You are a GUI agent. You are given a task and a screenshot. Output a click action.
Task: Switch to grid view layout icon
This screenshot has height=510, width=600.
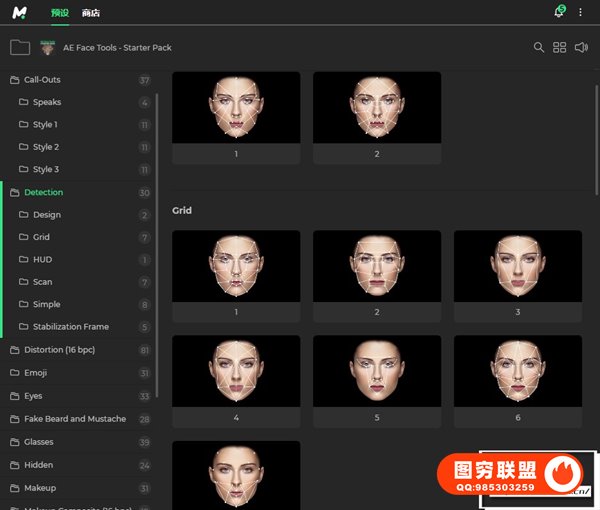(560, 47)
